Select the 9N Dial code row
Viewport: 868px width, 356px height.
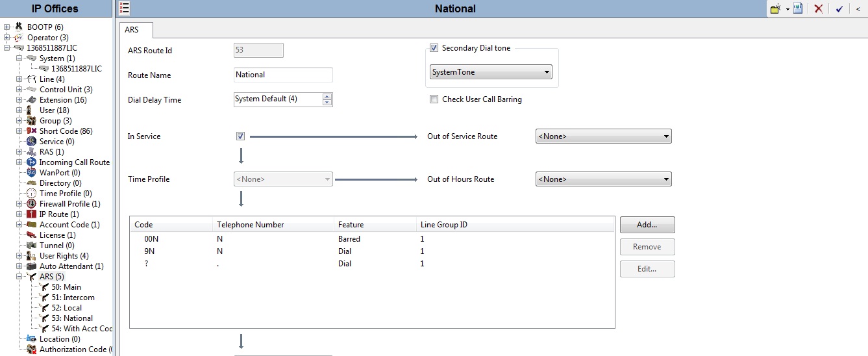coord(372,251)
